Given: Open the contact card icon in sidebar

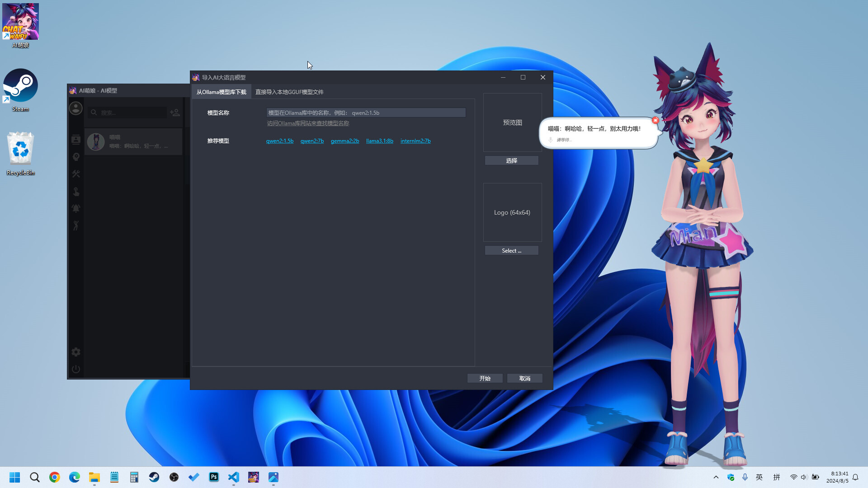Looking at the screenshot, I should 75,139.
